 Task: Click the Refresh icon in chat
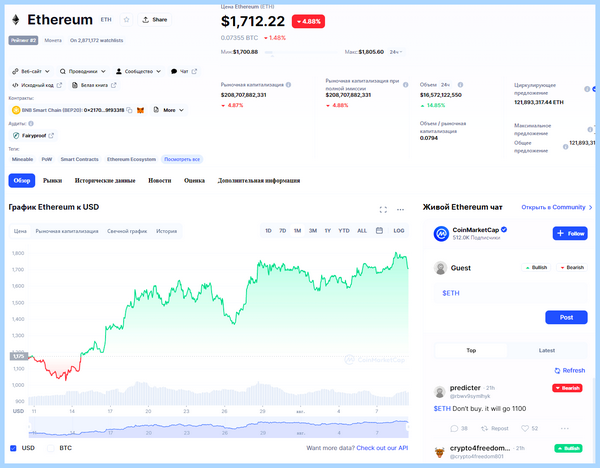point(557,370)
